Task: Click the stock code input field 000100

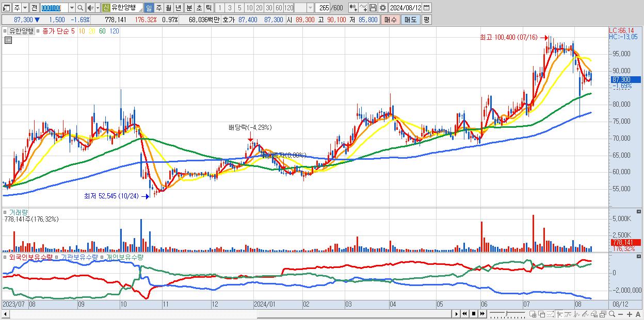Action: [55, 8]
